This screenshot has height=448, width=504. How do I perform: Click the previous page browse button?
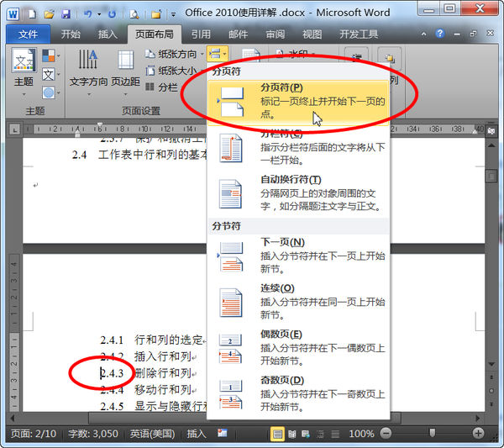(x=491, y=377)
